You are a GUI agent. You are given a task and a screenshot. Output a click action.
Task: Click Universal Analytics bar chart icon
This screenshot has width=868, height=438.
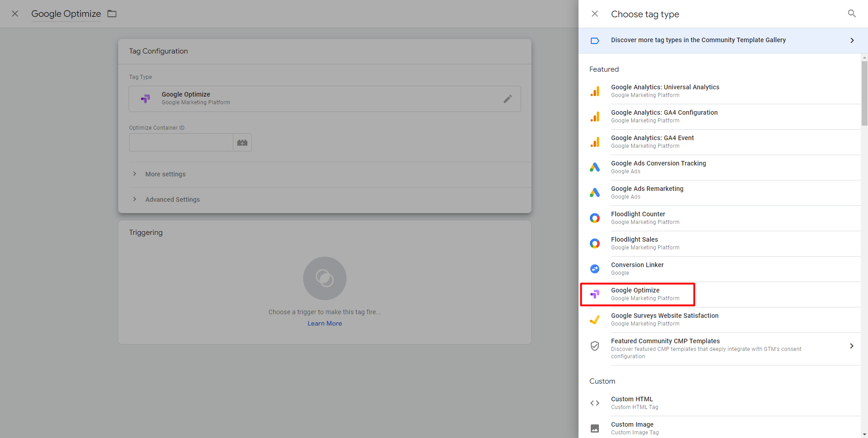tap(595, 91)
